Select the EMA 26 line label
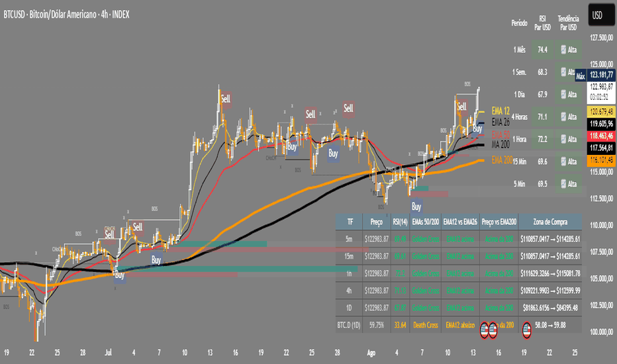Screen dimensions: 617x364 point(500,122)
